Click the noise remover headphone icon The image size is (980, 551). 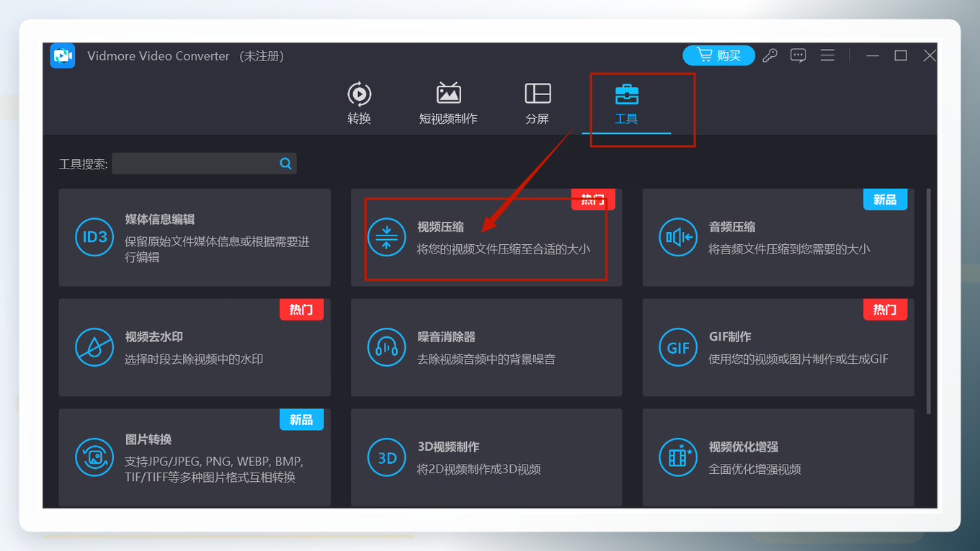pos(387,347)
